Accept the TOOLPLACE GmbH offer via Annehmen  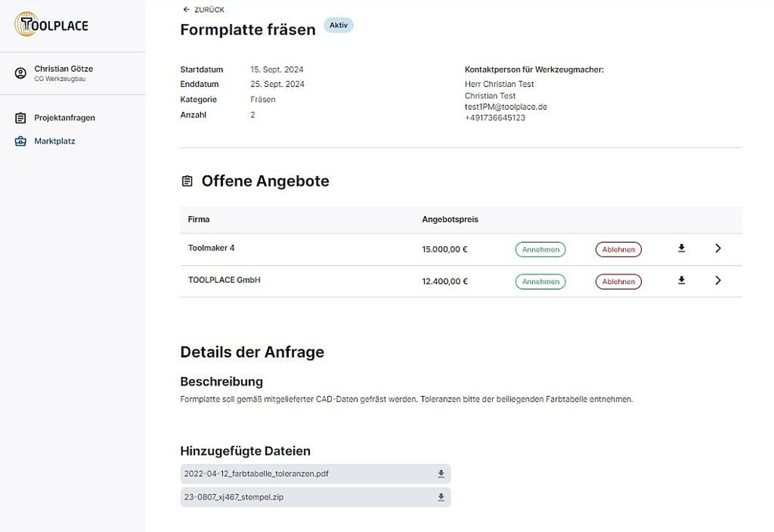540,281
